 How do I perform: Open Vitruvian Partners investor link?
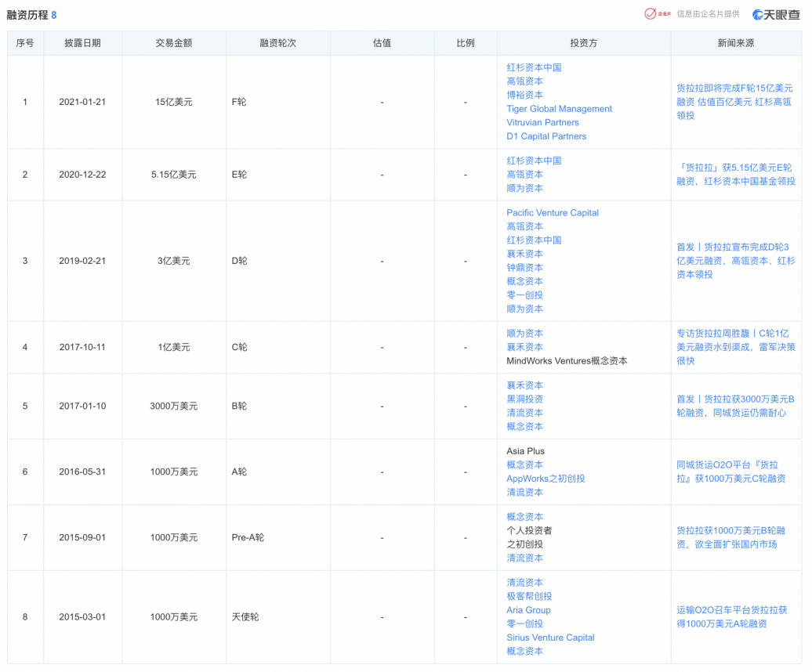click(542, 123)
